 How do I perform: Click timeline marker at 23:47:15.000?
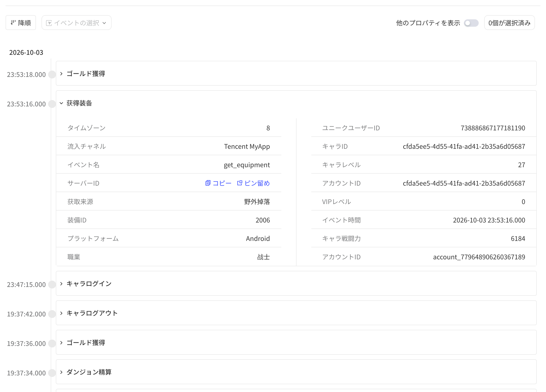[52, 284]
